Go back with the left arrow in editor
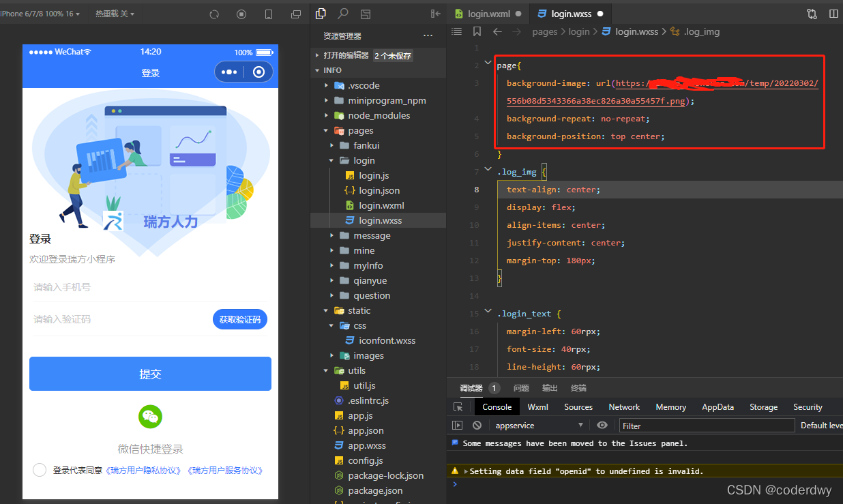 point(497,31)
